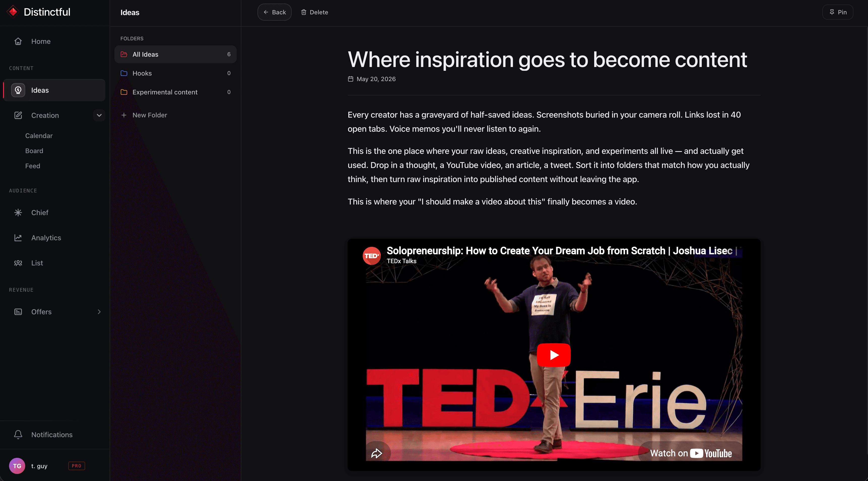
Task: Click the Chief asterisk icon
Action: [18, 213]
